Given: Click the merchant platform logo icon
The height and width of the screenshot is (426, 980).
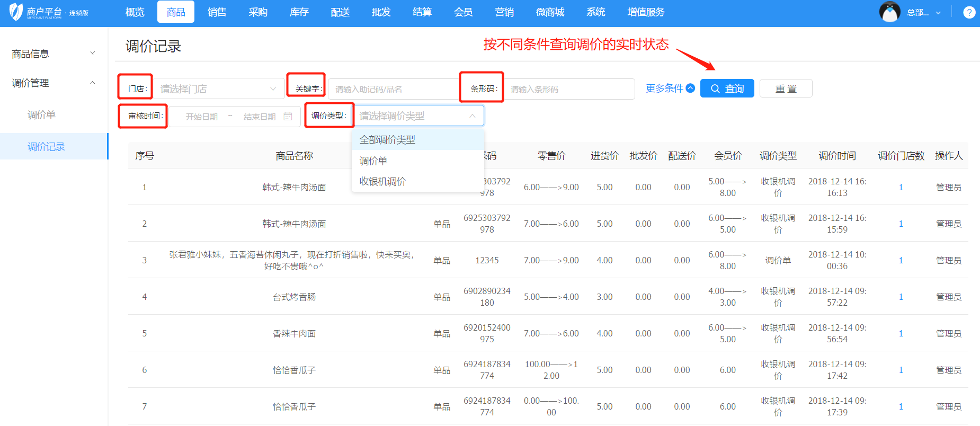Looking at the screenshot, I should pos(16,12).
